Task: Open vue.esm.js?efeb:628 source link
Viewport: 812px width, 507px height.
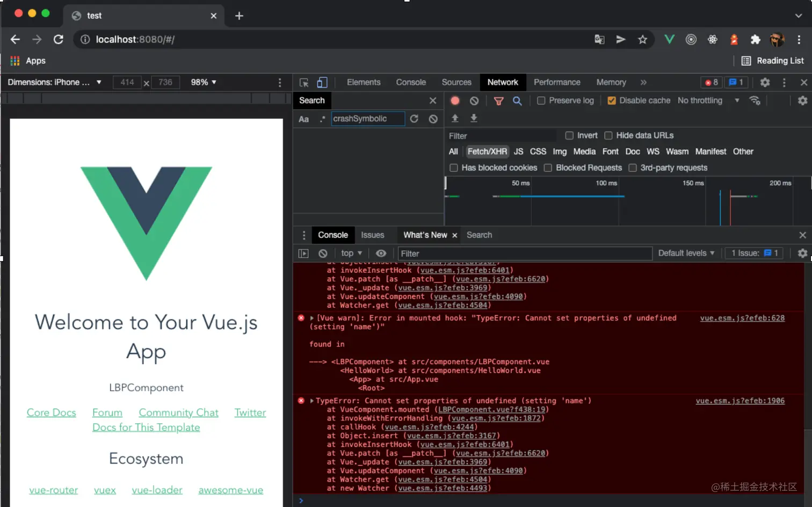Action: (x=742, y=318)
